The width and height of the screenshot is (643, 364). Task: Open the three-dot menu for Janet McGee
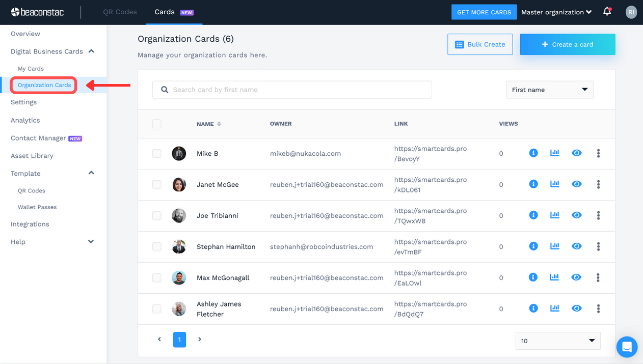pos(598,184)
